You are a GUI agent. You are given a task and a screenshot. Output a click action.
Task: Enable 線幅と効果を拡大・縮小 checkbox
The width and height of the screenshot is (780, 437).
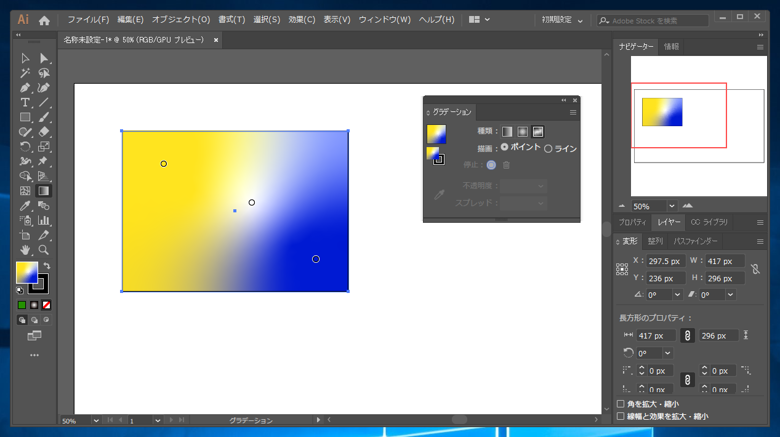pos(621,416)
